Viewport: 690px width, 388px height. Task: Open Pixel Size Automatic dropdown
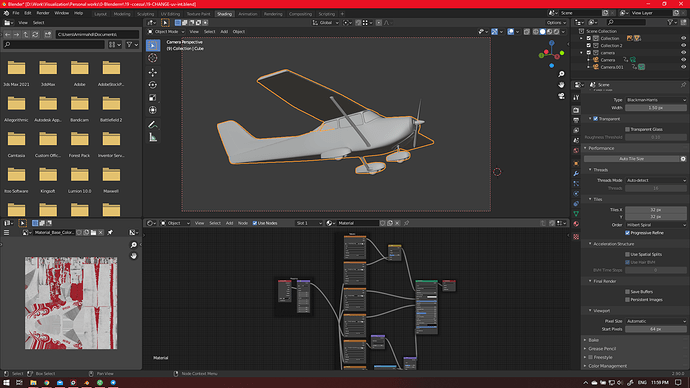tap(656, 321)
